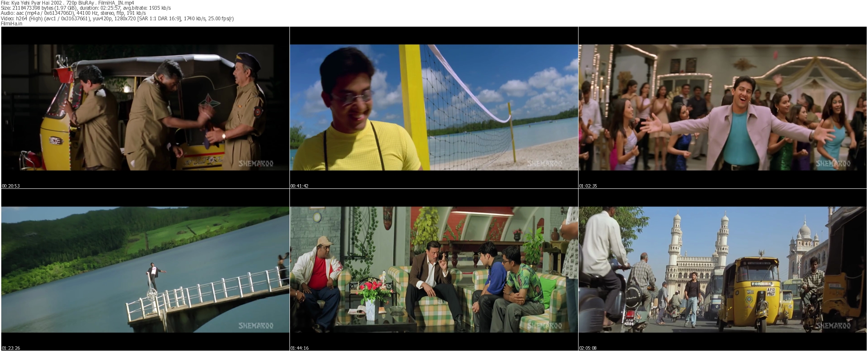
Task: Click the 01:02:35 timestamp label
Action: [x=588, y=186]
